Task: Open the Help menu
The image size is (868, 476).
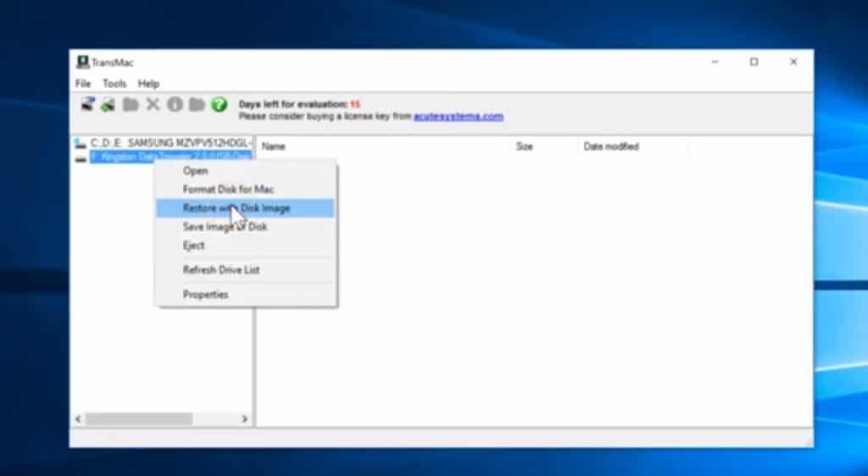Action: [x=148, y=84]
